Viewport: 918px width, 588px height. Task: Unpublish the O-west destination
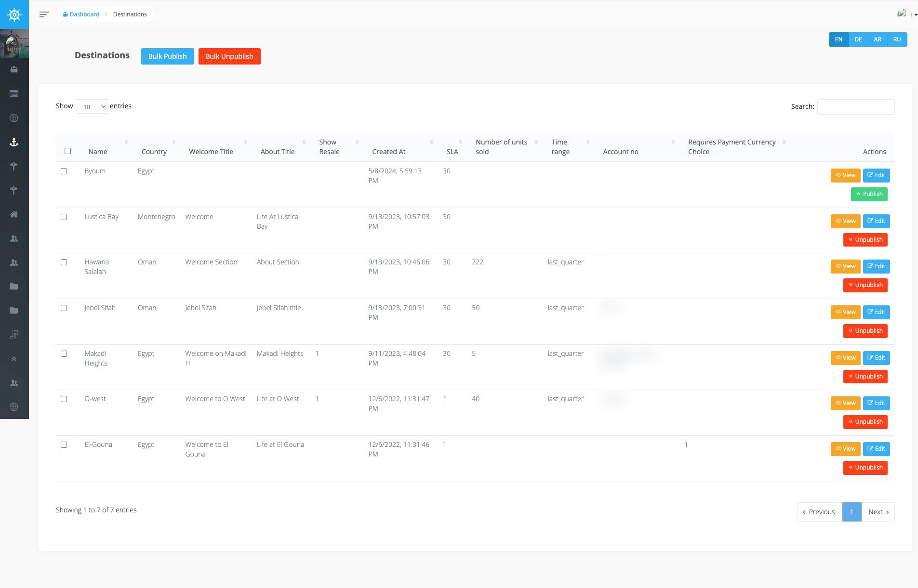point(865,422)
